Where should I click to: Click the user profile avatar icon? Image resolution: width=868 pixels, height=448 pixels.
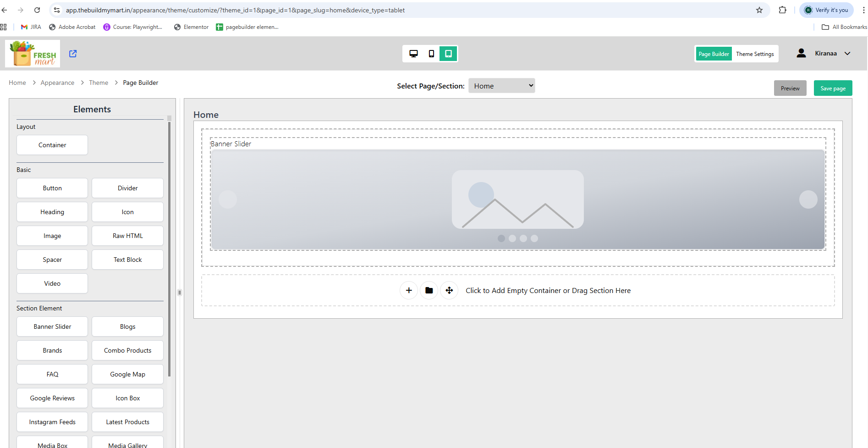coord(801,53)
